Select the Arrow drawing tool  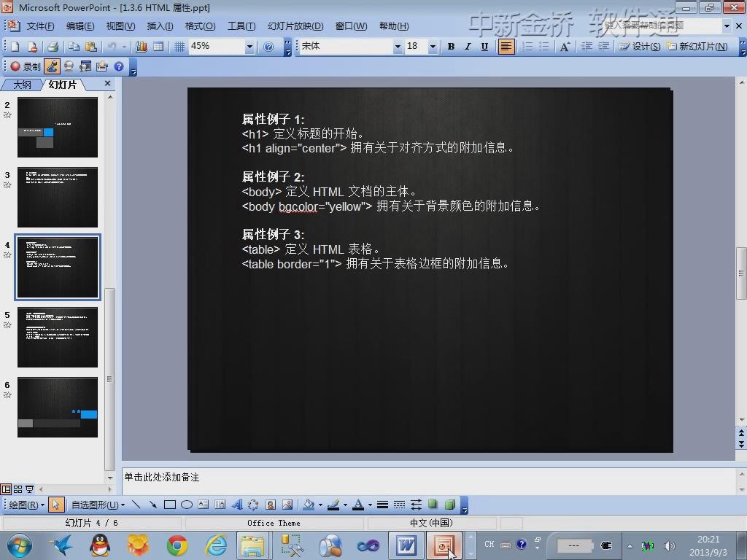153,505
